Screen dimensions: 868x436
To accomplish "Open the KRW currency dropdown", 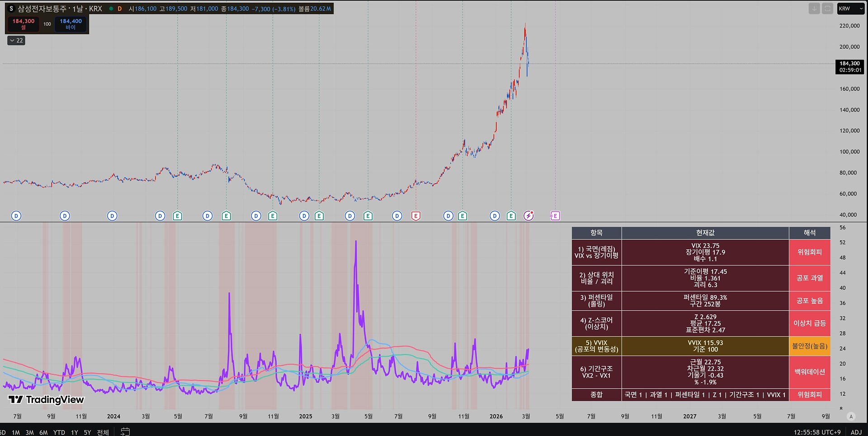I will pos(850,9).
